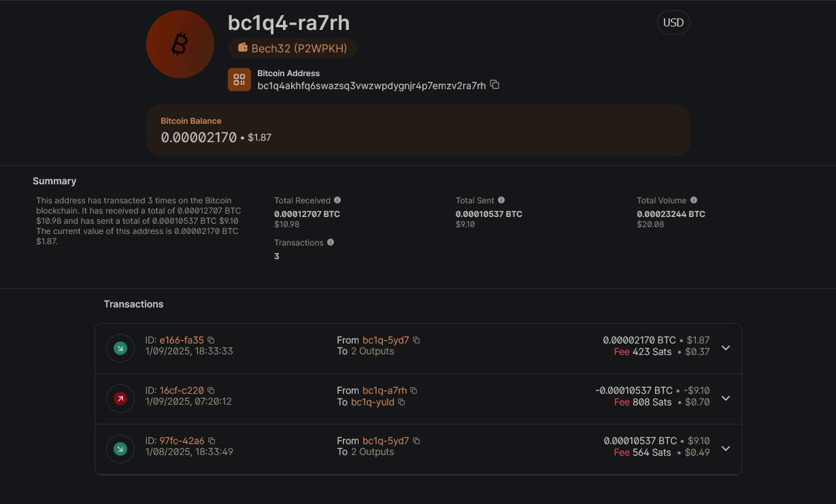Copy transaction ID 97fc-42a6
The height and width of the screenshot is (504, 836).
212,441
